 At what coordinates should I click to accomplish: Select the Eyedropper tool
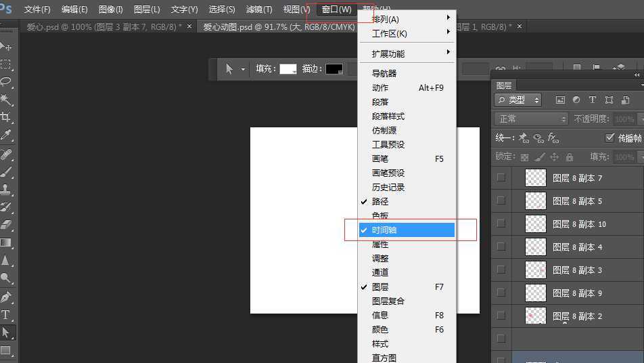pyautogui.click(x=6, y=135)
